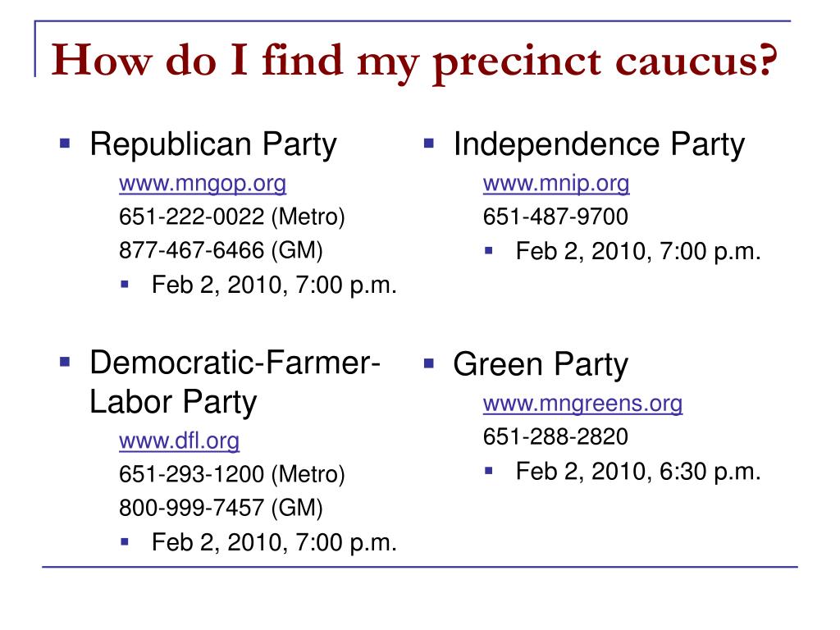840x630 pixels.
Task: Open the www.mnip.org link
Action: pyautogui.click(x=556, y=184)
